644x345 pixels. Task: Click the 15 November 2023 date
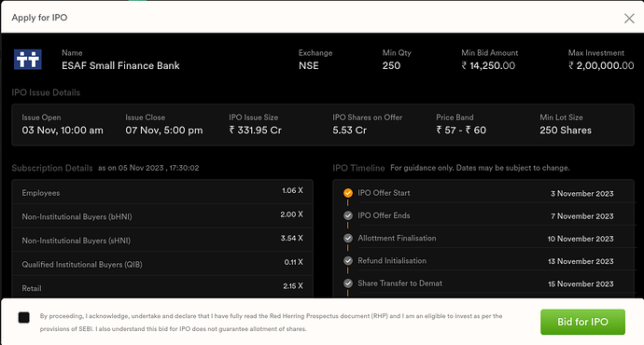coord(581,283)
